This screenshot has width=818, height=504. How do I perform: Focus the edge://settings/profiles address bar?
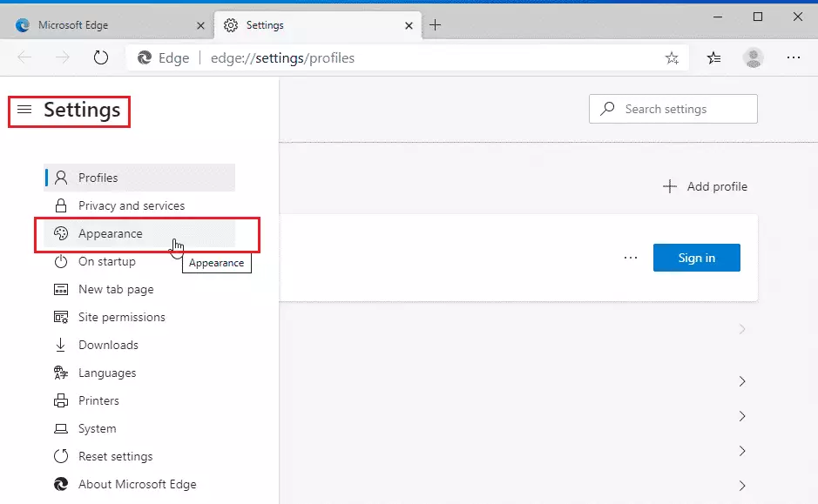407,57
